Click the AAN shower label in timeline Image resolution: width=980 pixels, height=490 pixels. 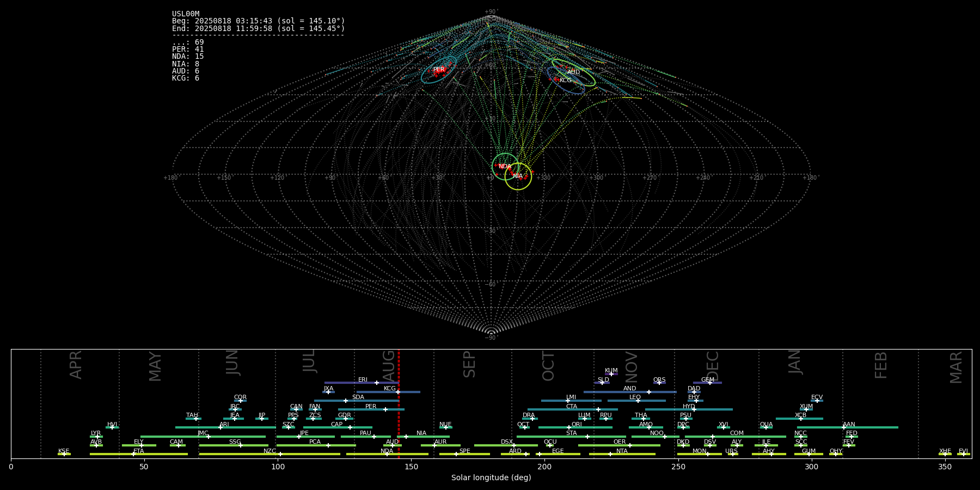[849, 424]
